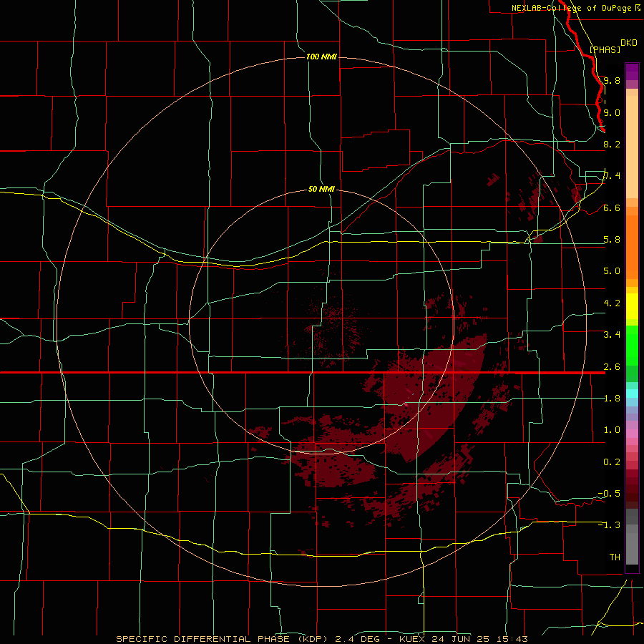Click the 9.0 value on the color scale
The image size is (644, 644).
click(612, 112)
